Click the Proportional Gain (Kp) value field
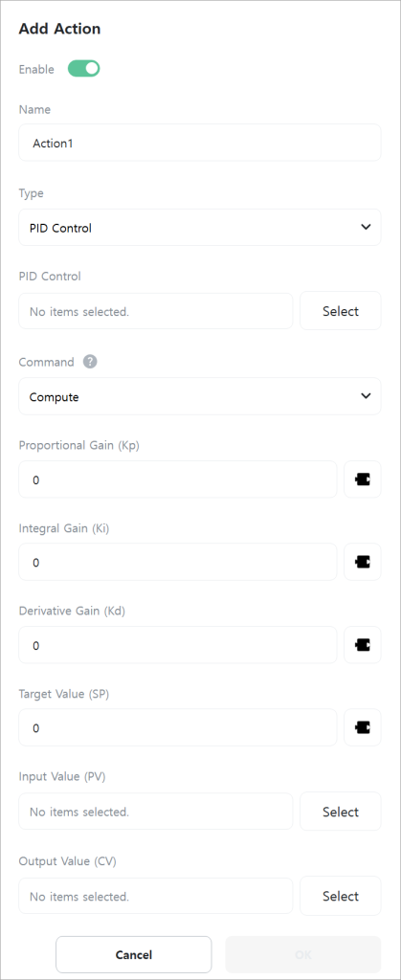 point(178,479)
